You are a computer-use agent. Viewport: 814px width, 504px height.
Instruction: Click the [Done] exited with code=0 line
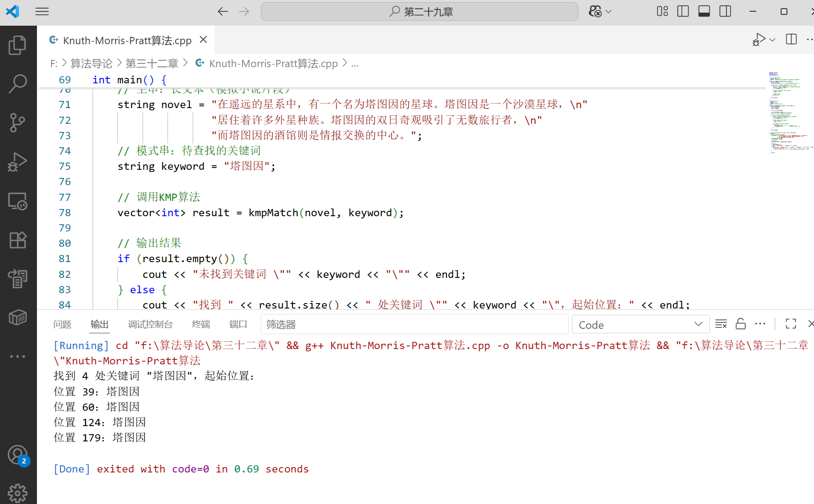coord(181,469)
